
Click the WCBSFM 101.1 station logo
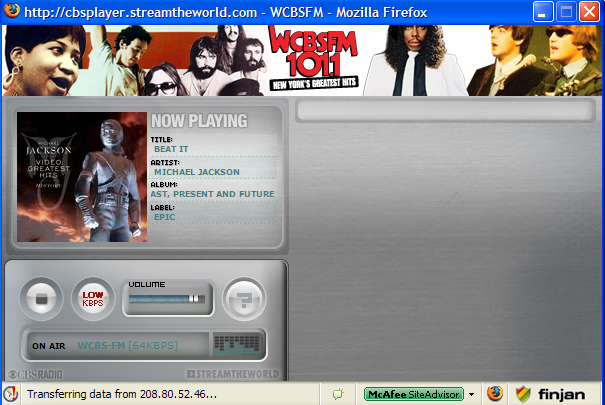pos(313,59)
